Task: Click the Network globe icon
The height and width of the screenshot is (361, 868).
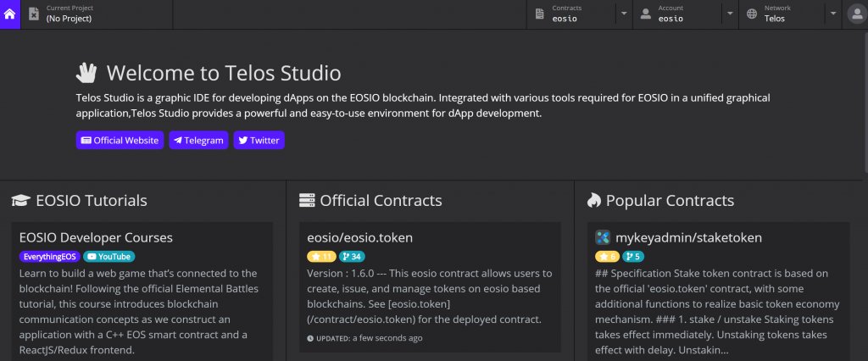Action: tap(752, 14)
